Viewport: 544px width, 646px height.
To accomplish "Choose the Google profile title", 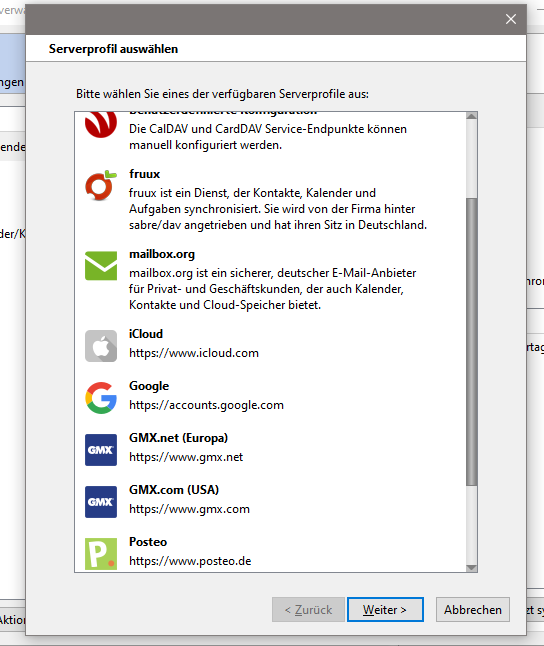I will [149, 386].
